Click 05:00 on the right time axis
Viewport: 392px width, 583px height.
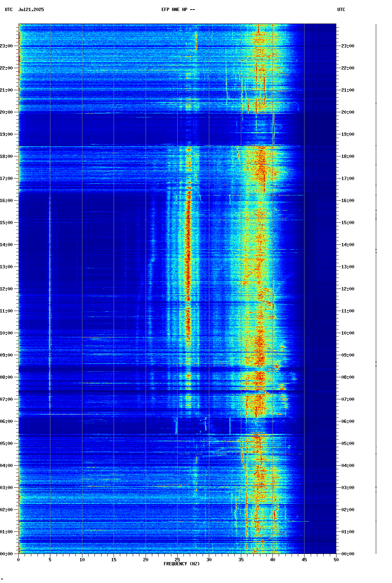click(348, 444)
